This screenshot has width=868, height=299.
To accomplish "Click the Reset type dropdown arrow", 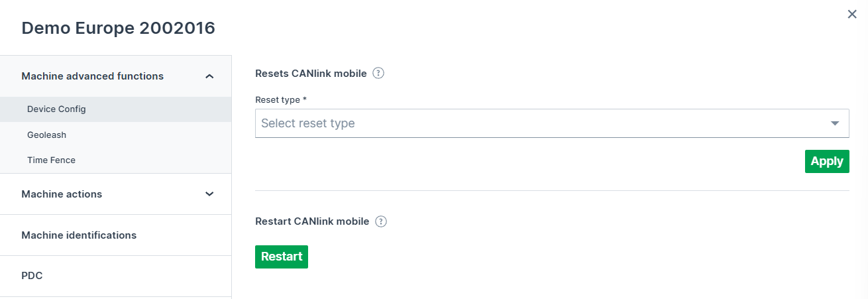I will click(835, 123).
